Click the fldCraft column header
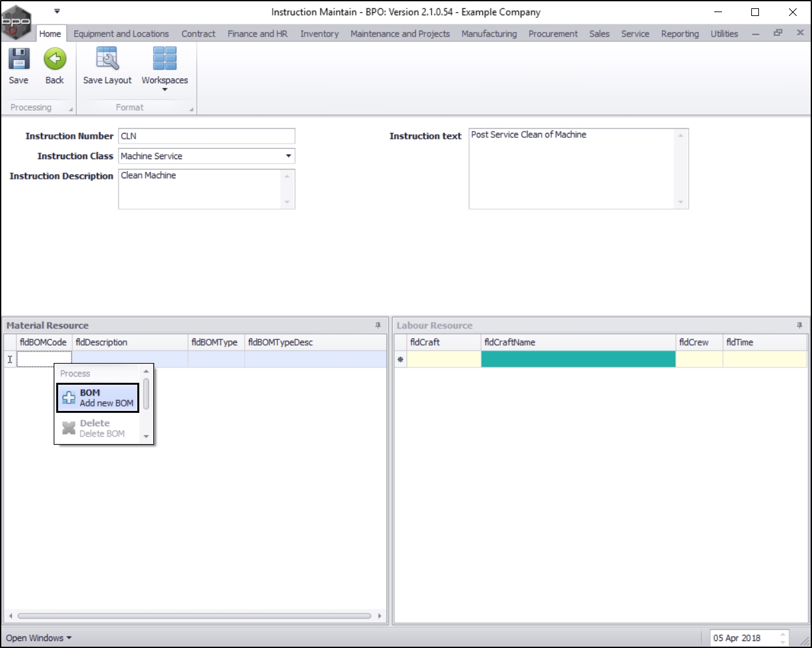The image size is (812, 648). [x=444, y=342]
